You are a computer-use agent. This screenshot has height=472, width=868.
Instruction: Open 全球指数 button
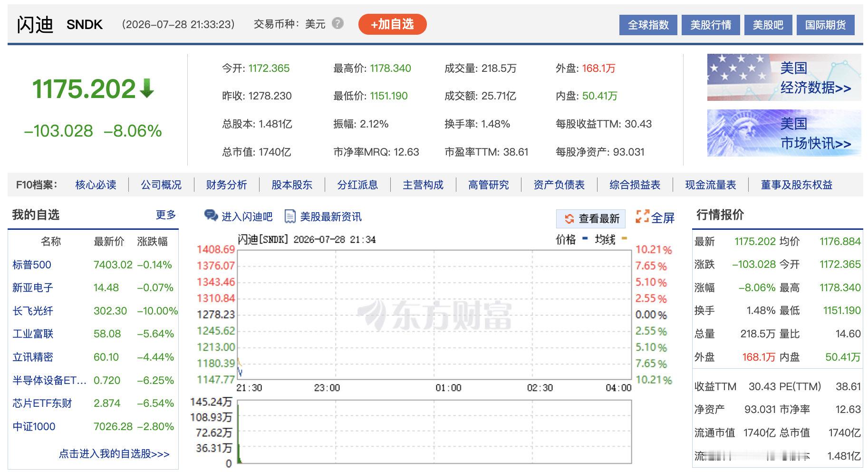point(648,25)
